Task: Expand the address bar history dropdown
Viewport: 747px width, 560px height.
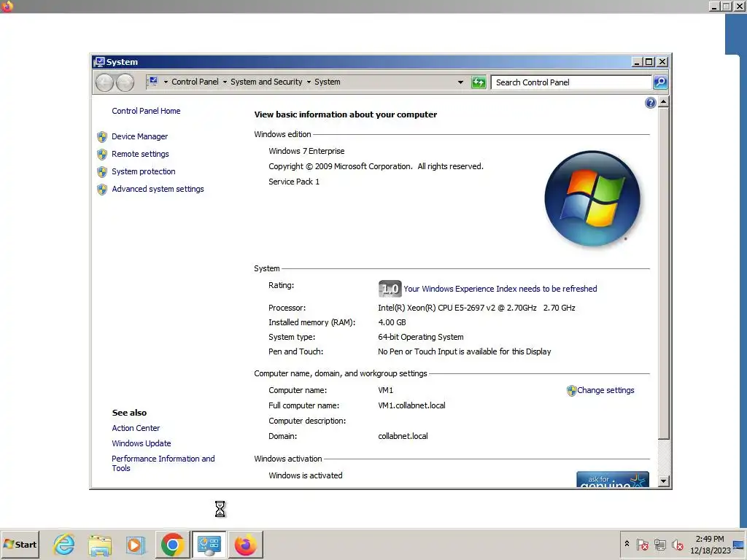Action: tap(460, 82)
